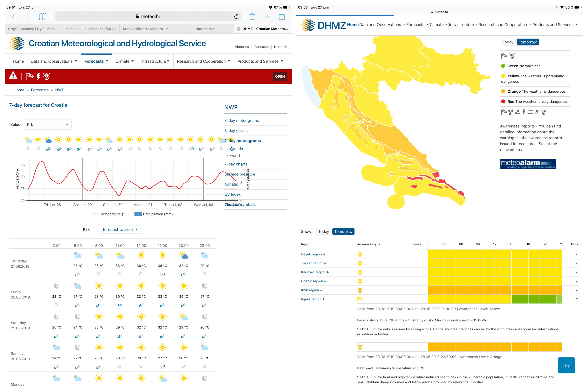Open the 3-day meteograms link
Viewport: 588px width, 392px height.
pos(241,121)
